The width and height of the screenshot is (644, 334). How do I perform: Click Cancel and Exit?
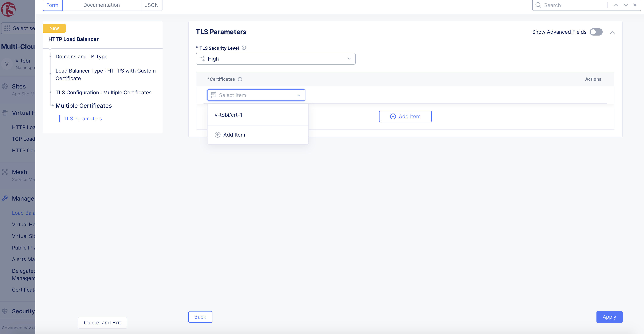tap(102, 323)
